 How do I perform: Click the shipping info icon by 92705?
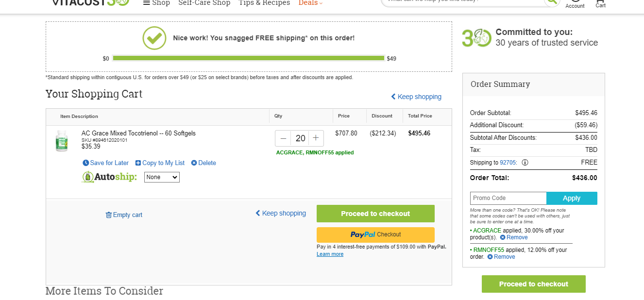525,163
